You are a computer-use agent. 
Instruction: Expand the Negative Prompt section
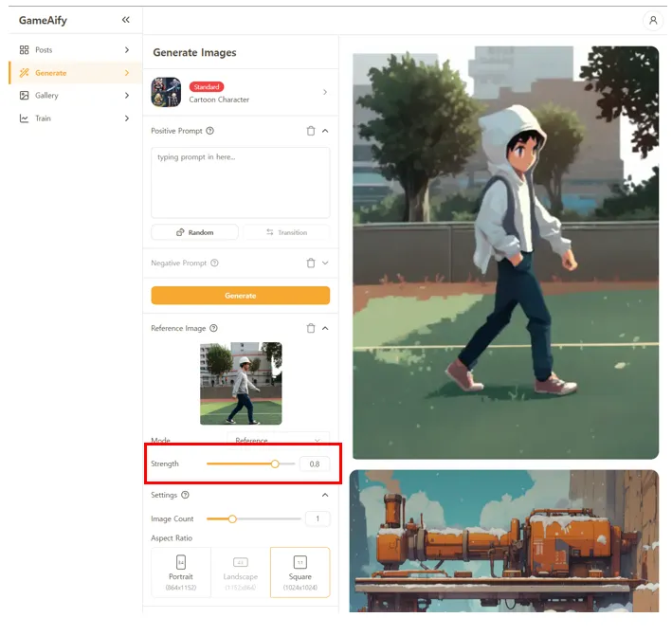coord(325,263)
